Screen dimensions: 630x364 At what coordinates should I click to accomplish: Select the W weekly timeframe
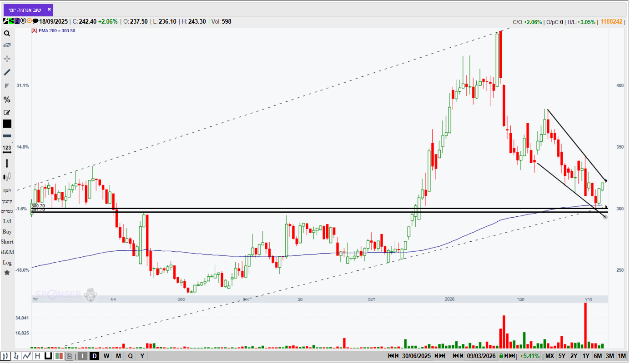tap(106, 356)
